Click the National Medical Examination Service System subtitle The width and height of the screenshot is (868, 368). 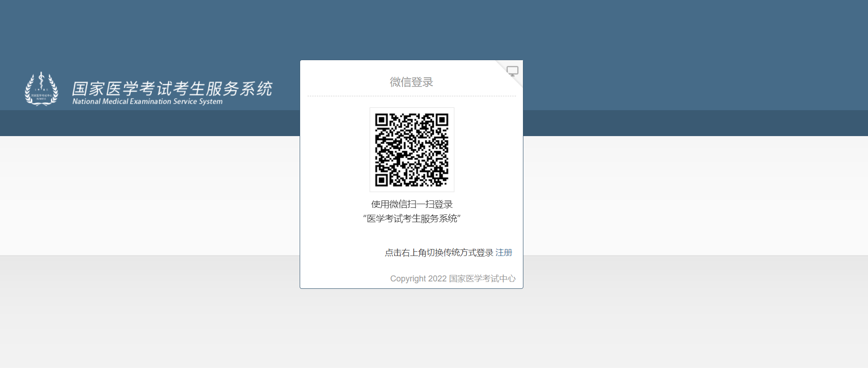pos(147,101)
